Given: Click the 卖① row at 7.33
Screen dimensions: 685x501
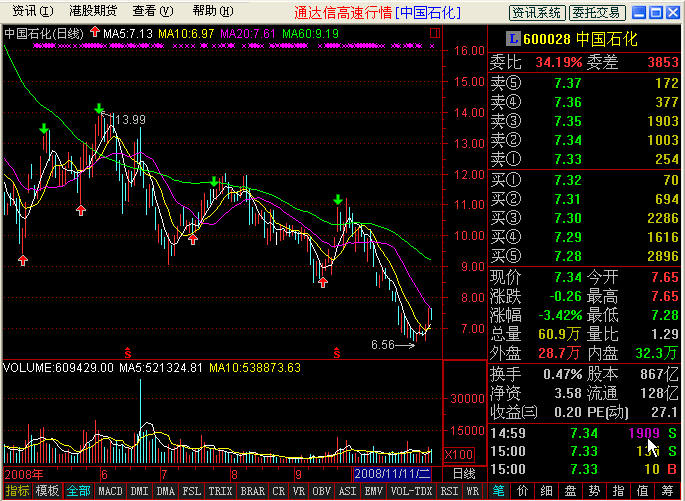Looking at the screenshot, I should pyautogui.click(x=584, y=159).
